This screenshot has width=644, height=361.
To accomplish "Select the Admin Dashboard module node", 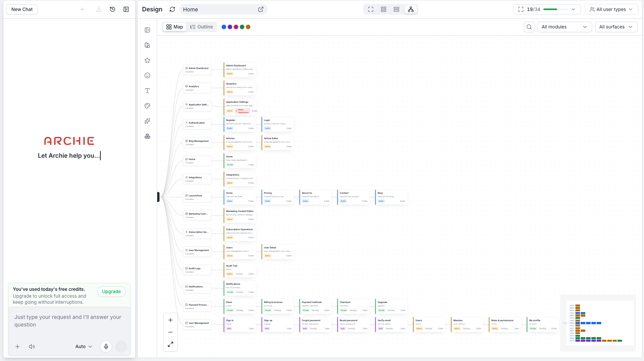I will 197,70.
